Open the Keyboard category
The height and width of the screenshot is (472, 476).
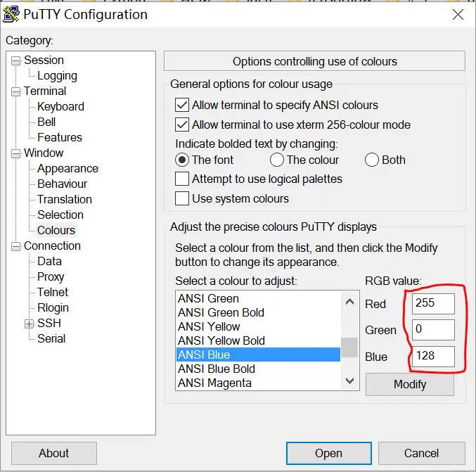tap(60, 107)
